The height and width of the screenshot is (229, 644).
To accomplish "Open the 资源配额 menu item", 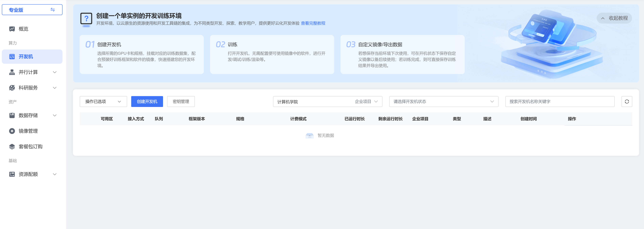I will point(32,174).
